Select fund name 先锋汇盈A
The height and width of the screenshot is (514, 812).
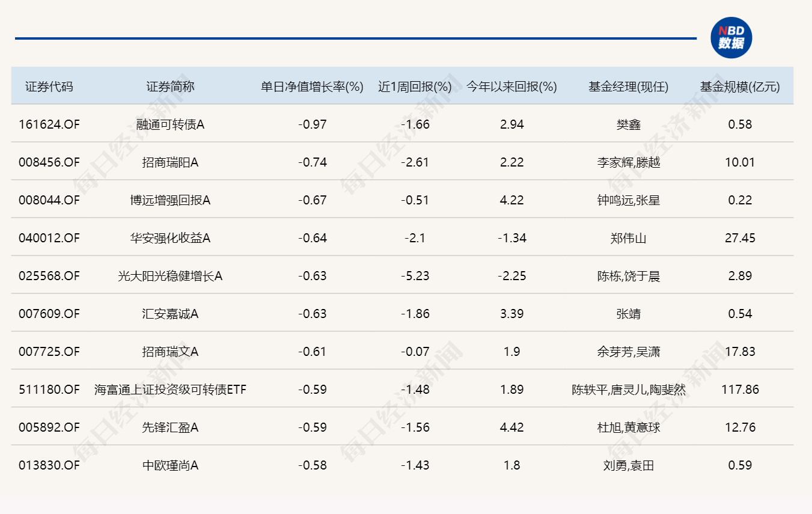pyautogui.click(x=171, y=427)
